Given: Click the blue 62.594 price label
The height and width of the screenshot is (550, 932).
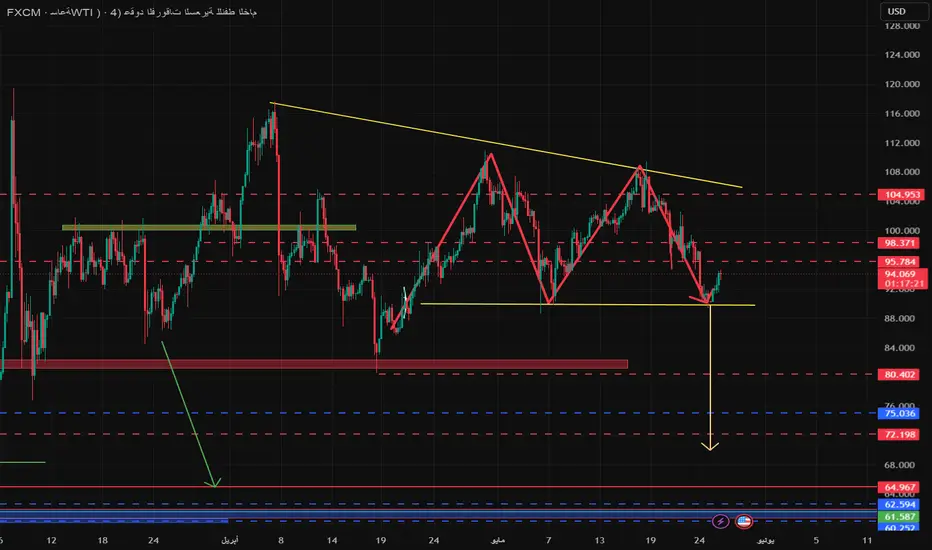Looking at the screenshot, I should pyautogui.click(x=899, y=505).
